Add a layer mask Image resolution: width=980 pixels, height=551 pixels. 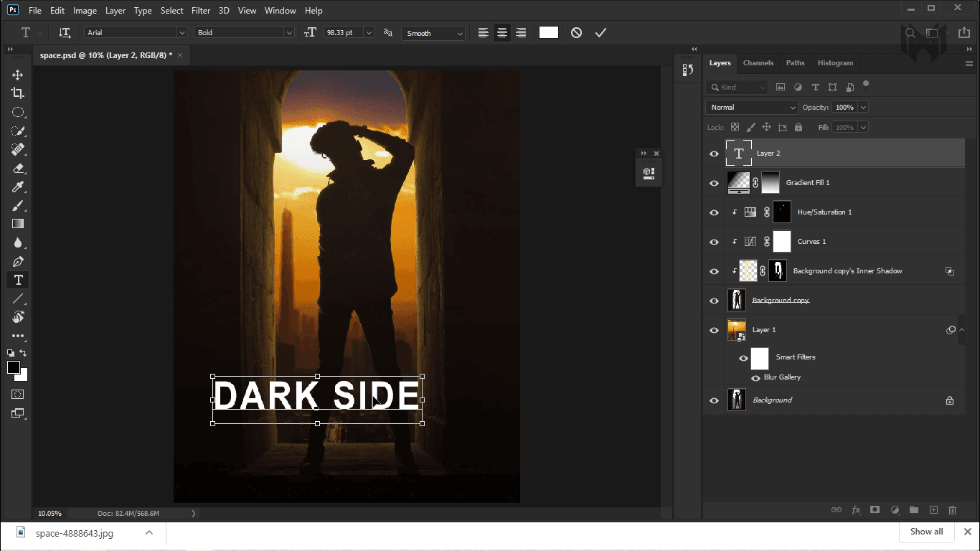[x=875, y=510]
